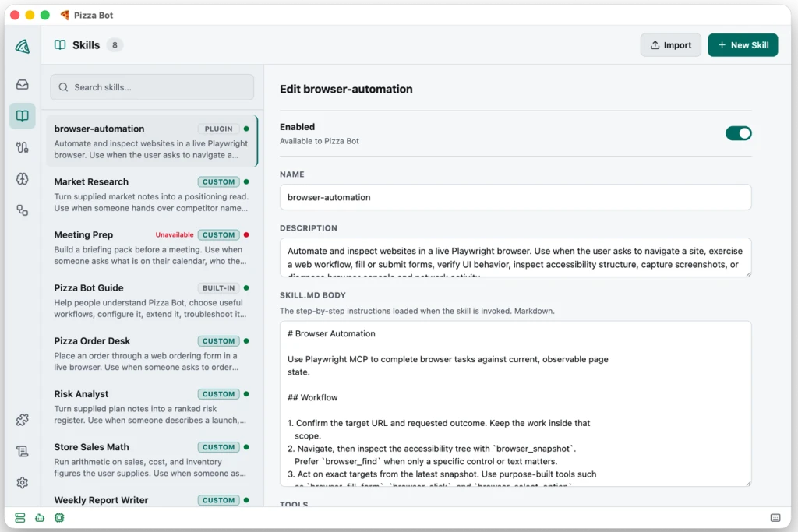Click the green status dot on Store Sales Math
Viewport: 798px width, 532px height.
246,447
